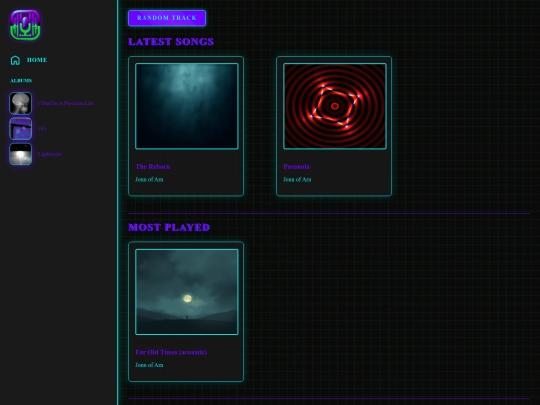Select the '185' album thumbnail
Image resolution: width=540 pixels, height=405 pixels.
click(21, 128)
